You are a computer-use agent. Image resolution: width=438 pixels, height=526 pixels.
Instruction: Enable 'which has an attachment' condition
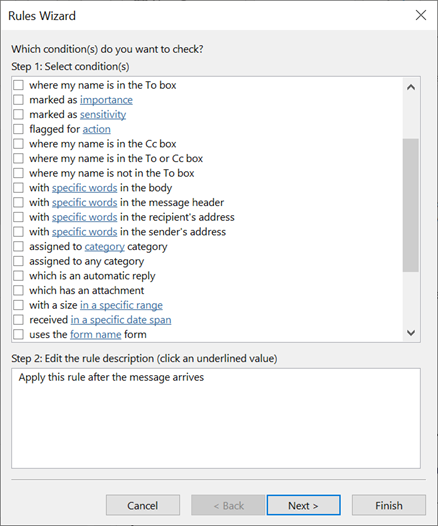pyautogui.click(x=18, y=291)
